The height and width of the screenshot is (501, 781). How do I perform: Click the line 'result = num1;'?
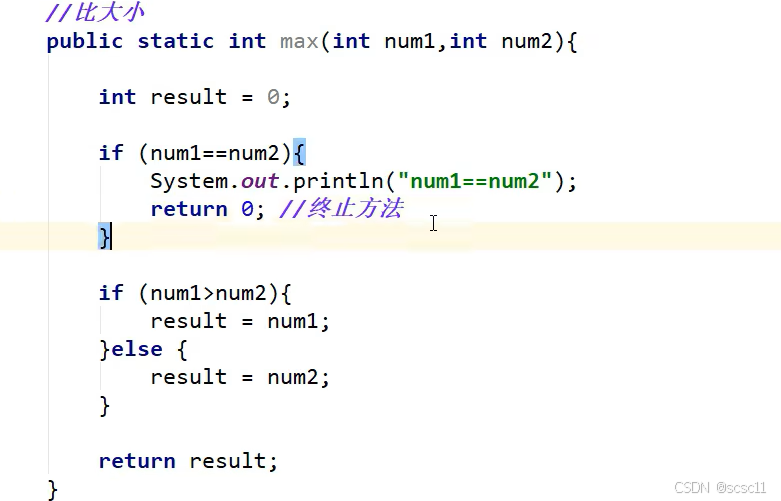click(x=240, y=321)
